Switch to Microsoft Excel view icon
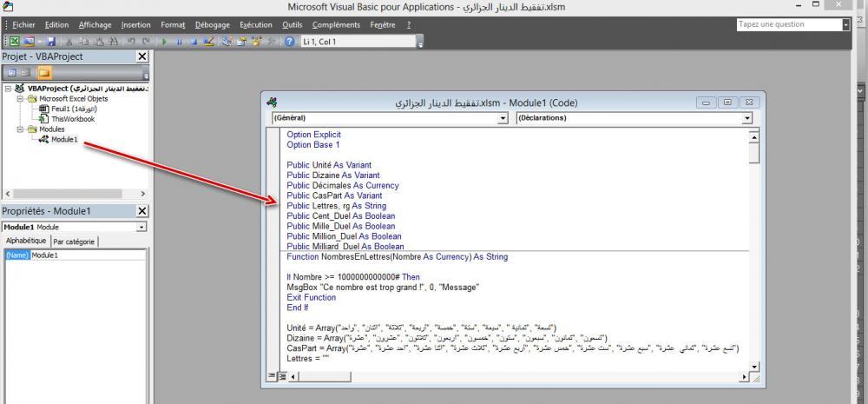This screenshot has height=404, width=868. [15, 42]
